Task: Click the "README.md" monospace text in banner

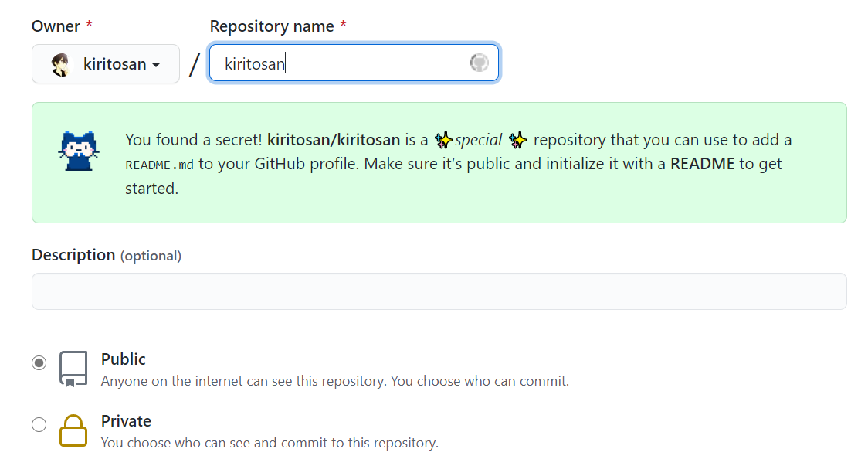Action: pos(159,165)
